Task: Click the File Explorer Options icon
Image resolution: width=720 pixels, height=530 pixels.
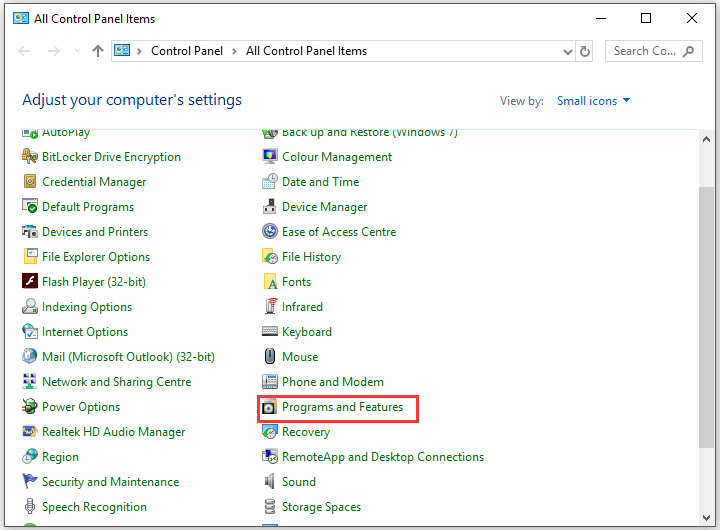Action: 30,256
